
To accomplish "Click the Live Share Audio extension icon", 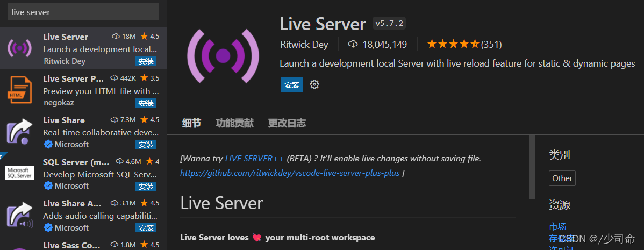I will (20, 215).
